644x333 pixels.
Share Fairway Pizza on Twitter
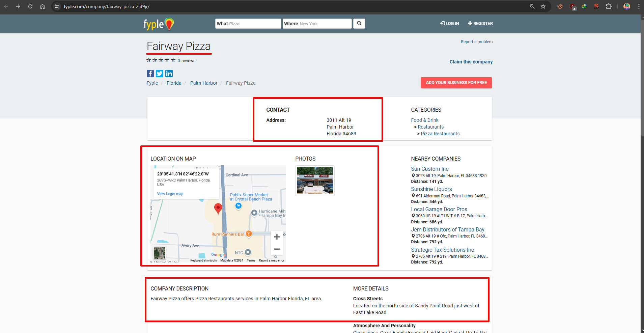[159, 74]
